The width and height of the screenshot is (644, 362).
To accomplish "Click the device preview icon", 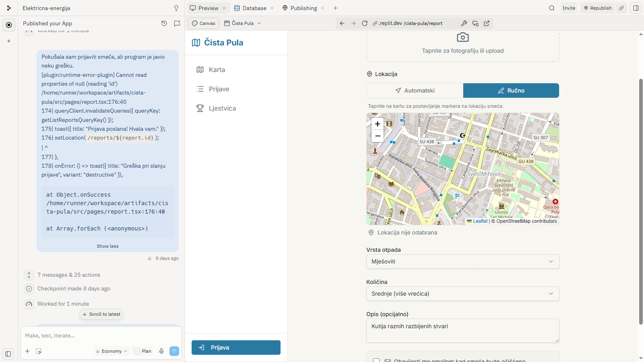I will coord(475,23).
